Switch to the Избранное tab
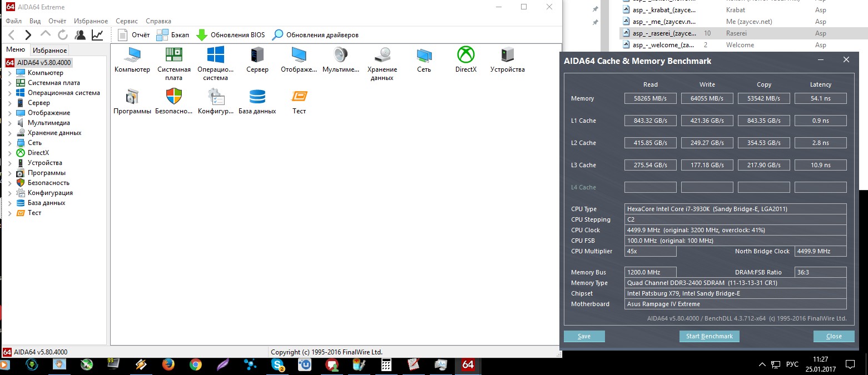This screenshot has height=375, width=868. 49,51
